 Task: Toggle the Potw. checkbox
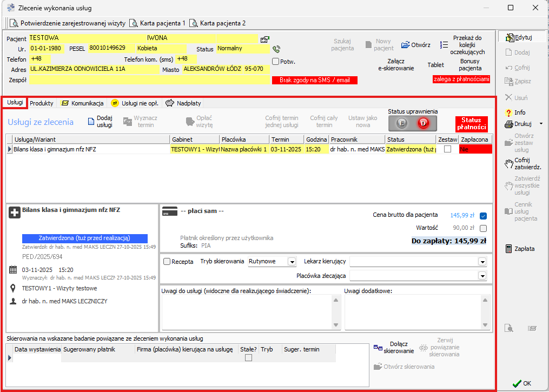point(276,62)
